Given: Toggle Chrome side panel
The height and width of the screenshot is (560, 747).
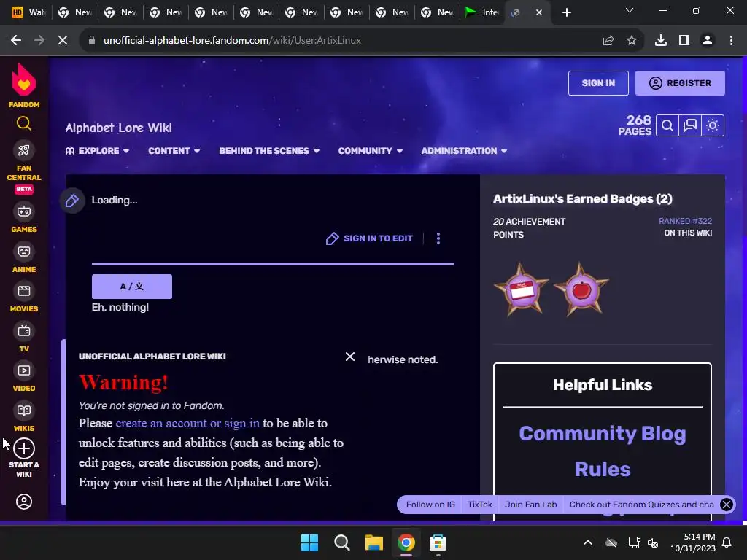Looking at the screenshot, I should click(x=684, y=41).
